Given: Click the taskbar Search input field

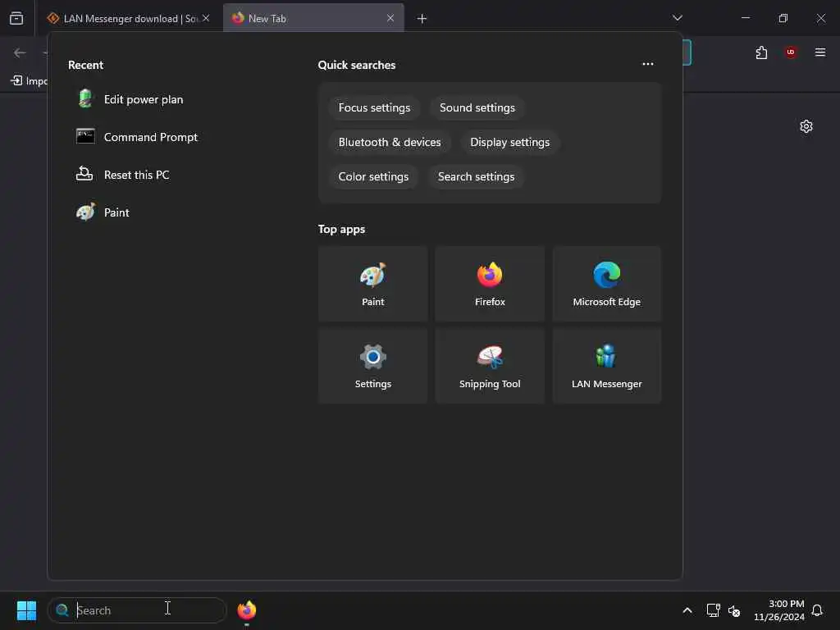Looking at the screenshot, I should (x=137, y=610).
